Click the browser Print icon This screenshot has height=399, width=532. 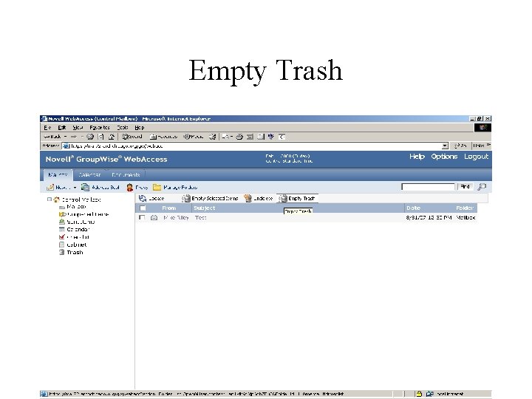(239, 137)
